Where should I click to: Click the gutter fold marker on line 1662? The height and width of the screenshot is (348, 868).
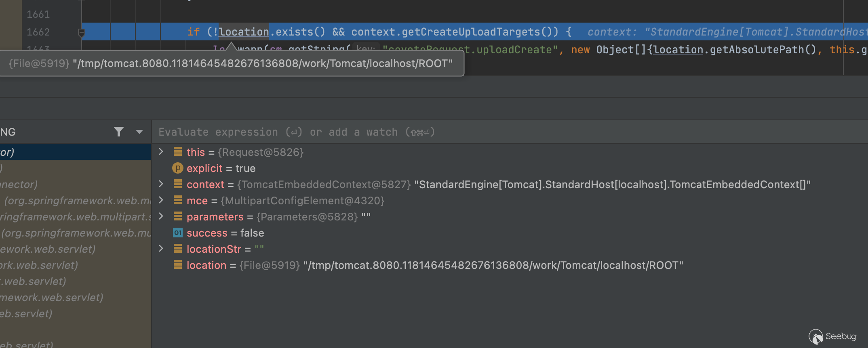(81, 33)
